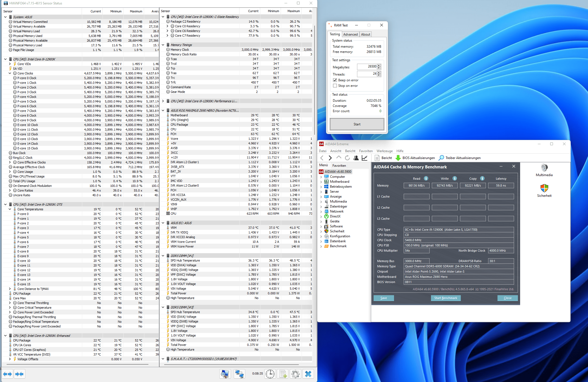Collapse the Memory Timings group
Viewport: 588px width, 382px height.
(163, 45)
